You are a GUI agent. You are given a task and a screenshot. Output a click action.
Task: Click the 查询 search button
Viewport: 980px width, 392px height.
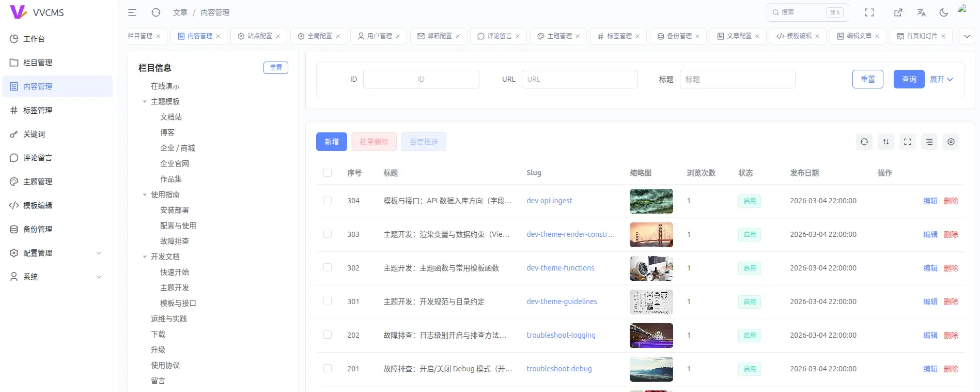coord(909,79)
